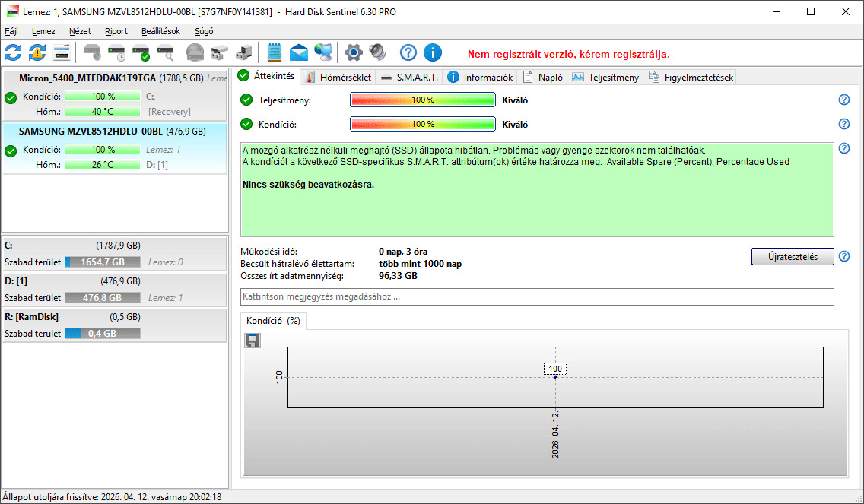
Task: Click the C: free space bar 1654,7 GB
Action: tap(103, 262)
